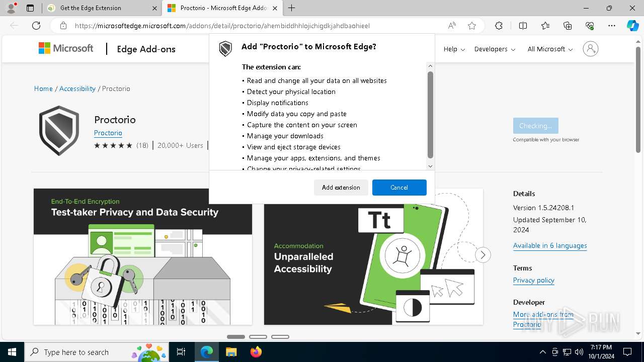Screen dimensions: 644x362
Task: Open the notification center icon
Action: coord(627,352)
